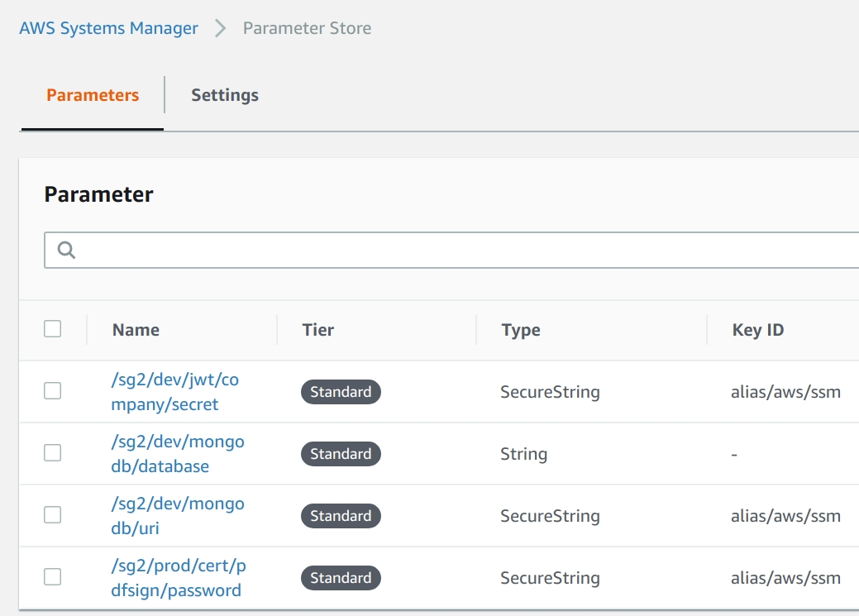Click SecureString type in pdfsign/password row

tap(550, 578)
